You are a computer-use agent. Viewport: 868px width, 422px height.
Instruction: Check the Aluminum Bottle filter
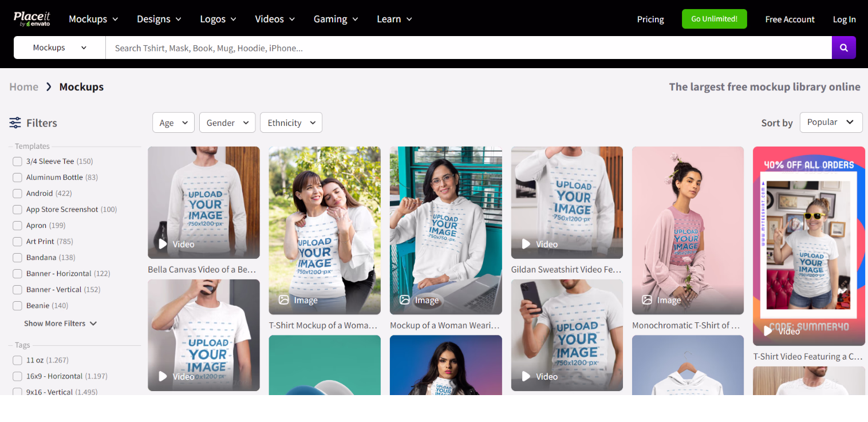[17, 178]
